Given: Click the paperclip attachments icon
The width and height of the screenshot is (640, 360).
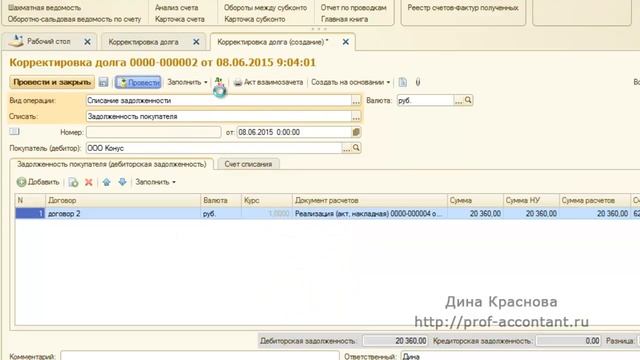Looking at the screenshot, I should pos(418,82).
